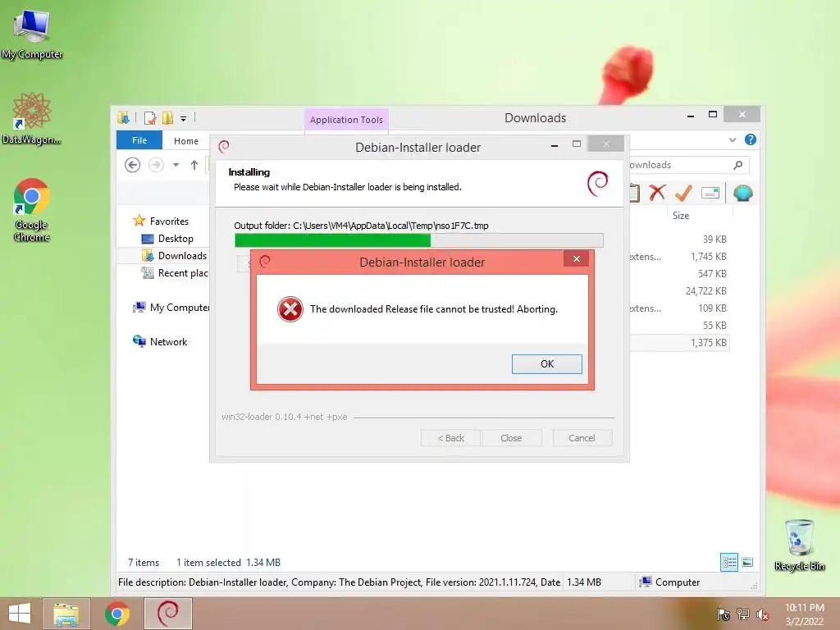840x630 pixels.
Task: Click the 55 KB size cell
Action: point(714,325)
